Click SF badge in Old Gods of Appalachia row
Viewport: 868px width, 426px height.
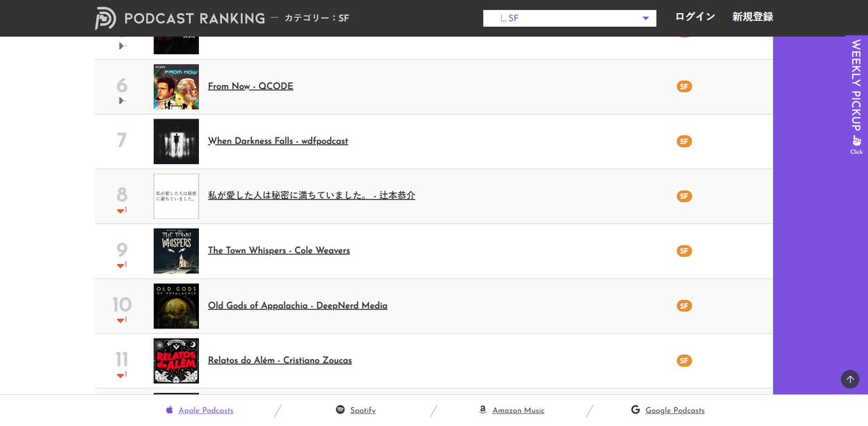[x=684, y=306]
